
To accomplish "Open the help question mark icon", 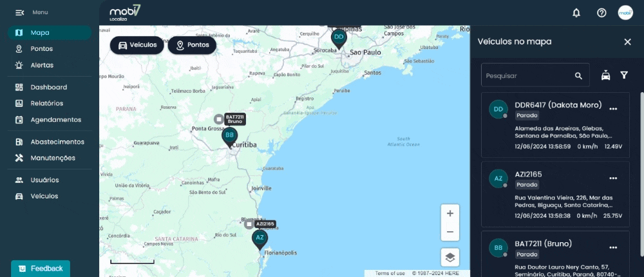I will point(601,13).
